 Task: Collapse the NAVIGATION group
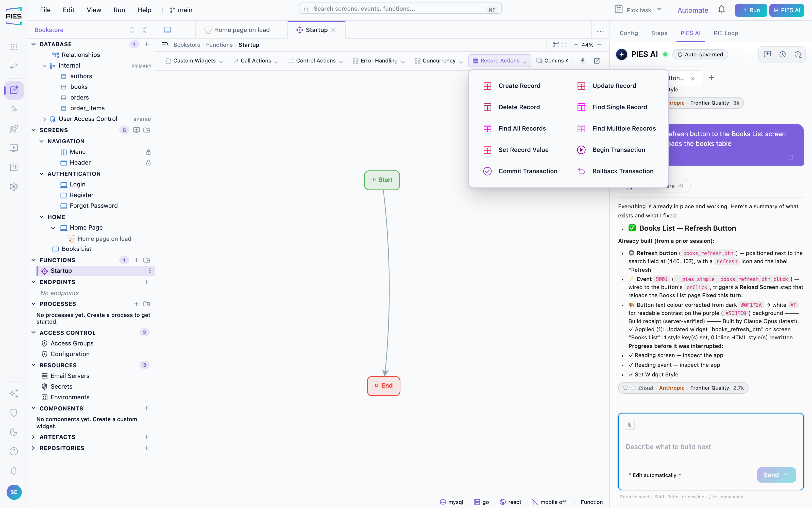pos(42,141)
